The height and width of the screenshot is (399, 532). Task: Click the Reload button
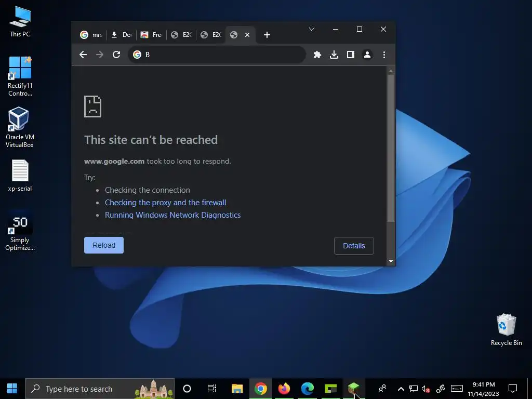[x=104, y=245]
